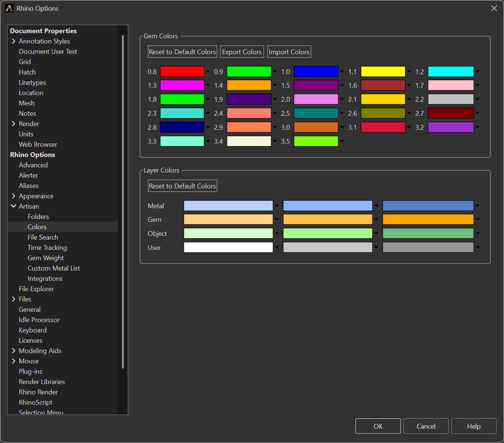Screen dimensions: 504x443
Task: Expand the Modeling Aids tree node
Action: click(x=14, y=350)
